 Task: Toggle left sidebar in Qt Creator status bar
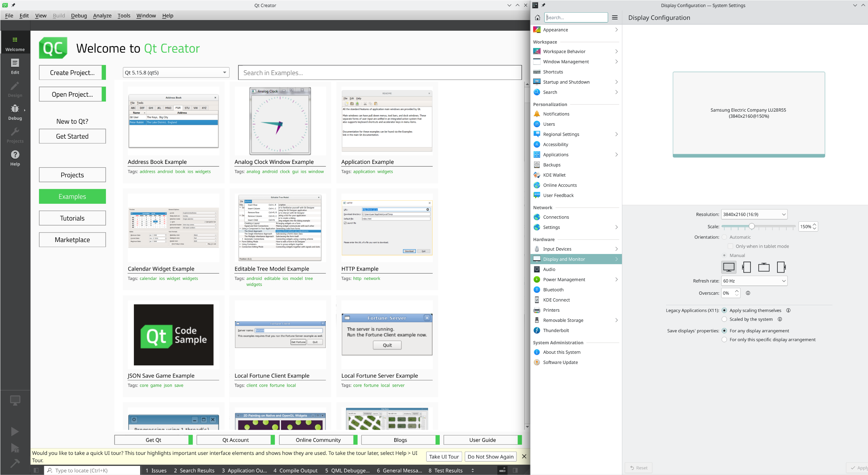click(36, 470)
